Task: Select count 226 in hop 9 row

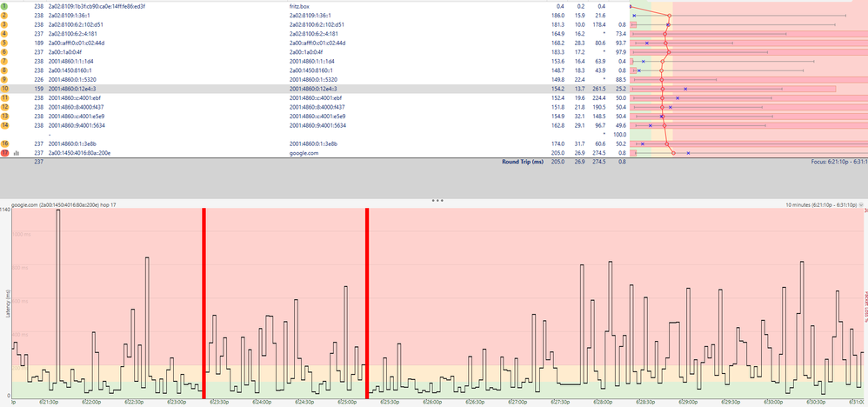Action: [38, 79]
